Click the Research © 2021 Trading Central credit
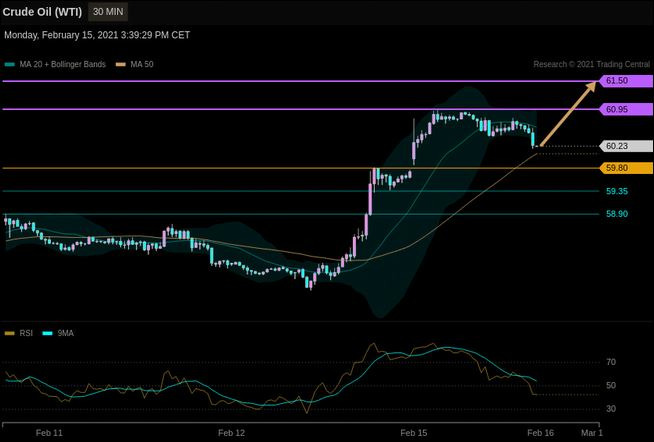 591,64
